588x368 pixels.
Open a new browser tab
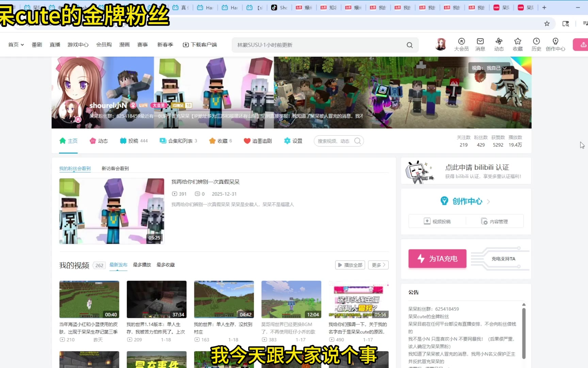point(544,7)
